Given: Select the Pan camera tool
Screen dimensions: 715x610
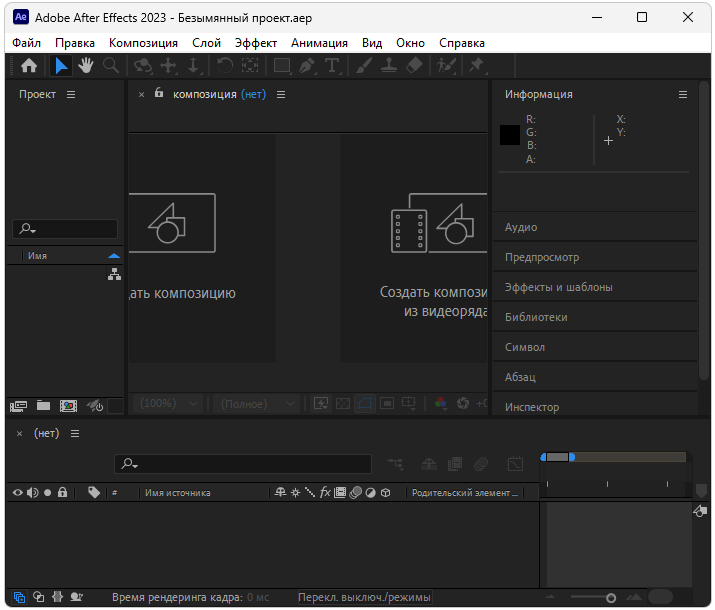Looking at the screenshot, I should (x=168, y=66).
